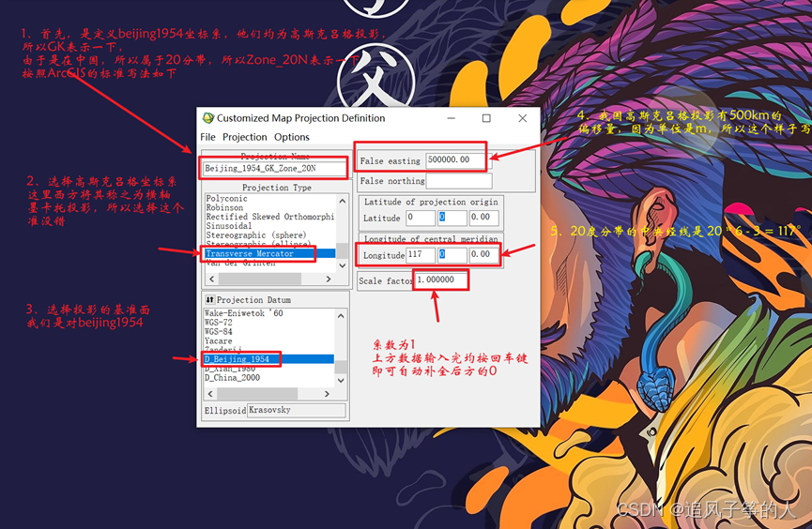Click the sort icon beside Projection Datum
Viewport: 812px width, 529px height.
pyautogui.click(x=209, y=300)
